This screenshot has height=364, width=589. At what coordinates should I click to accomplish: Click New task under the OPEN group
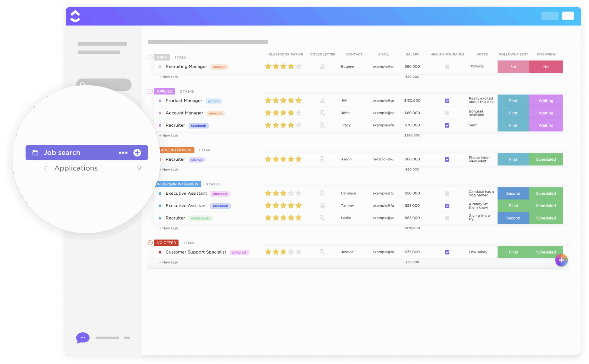168,77
